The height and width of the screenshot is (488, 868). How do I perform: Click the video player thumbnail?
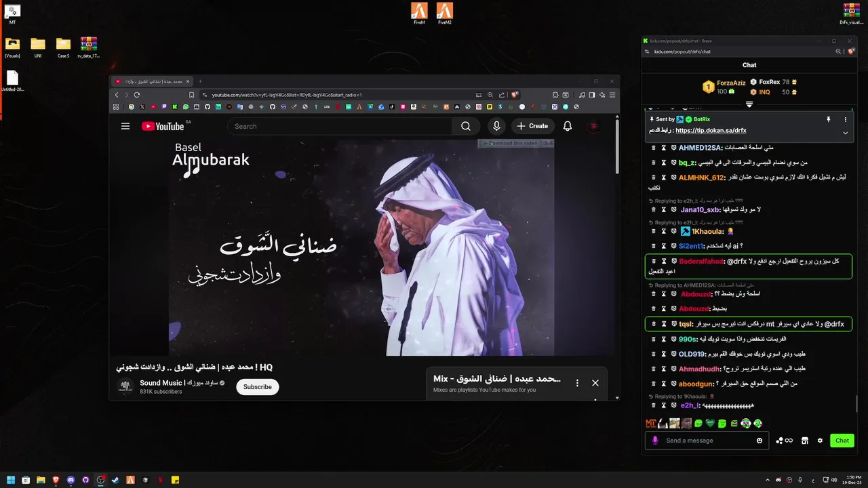pos(361,247)
